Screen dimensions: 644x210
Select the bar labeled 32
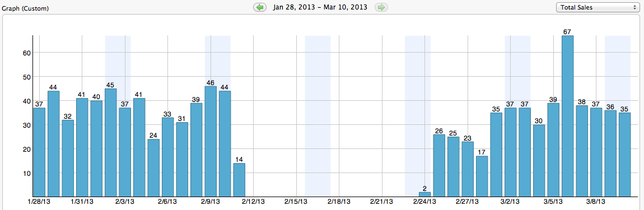[68, 158]
